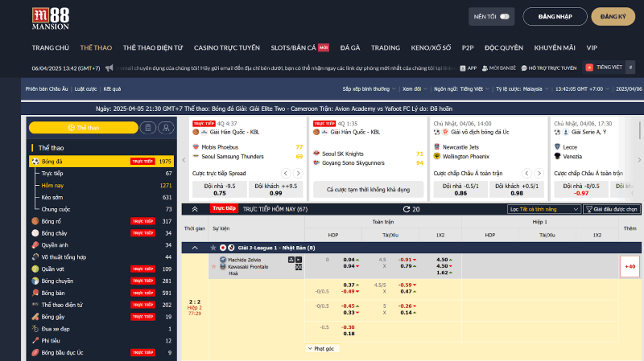Viewport: 644px width, 361px height.
Task: Open Luật cược link
Action: pos(85,89)
